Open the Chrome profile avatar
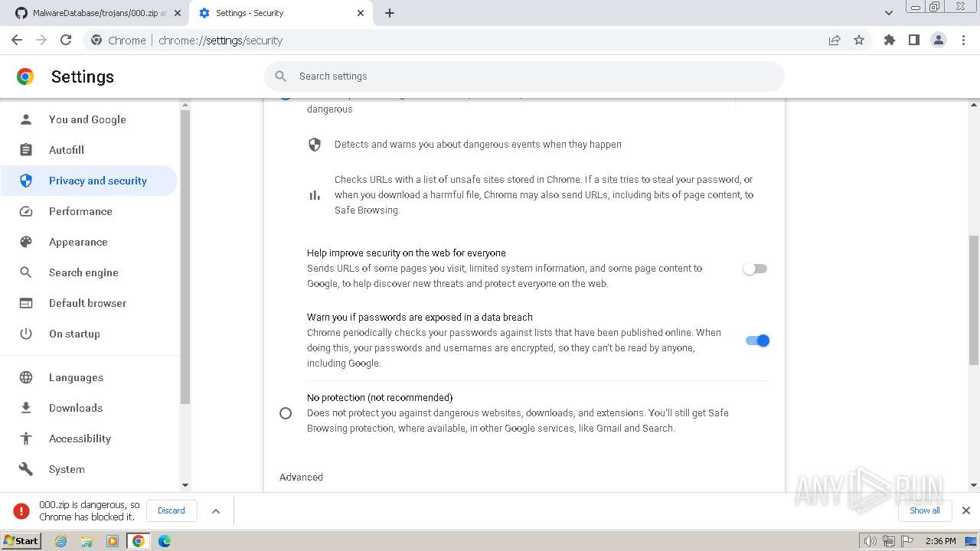This screenshot has width=980, height=551. pyautogui.click(x=938, y=40)
